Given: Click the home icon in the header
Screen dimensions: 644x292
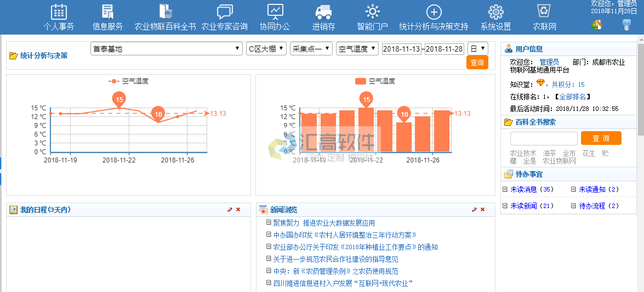Looking at the screenshot, I should (x=597, y=25).
